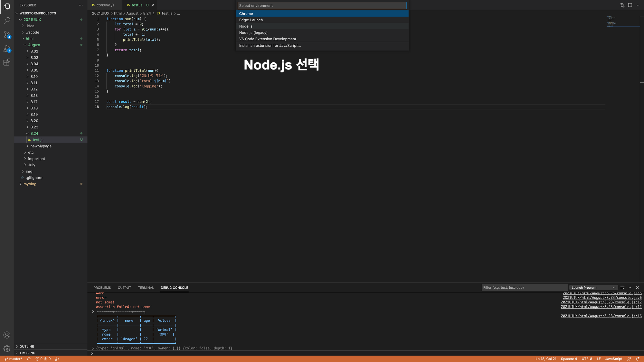Switch to the console.js editor tab
Image resolution: width=644 pixels, height=362 pixels.
(105, 5)
